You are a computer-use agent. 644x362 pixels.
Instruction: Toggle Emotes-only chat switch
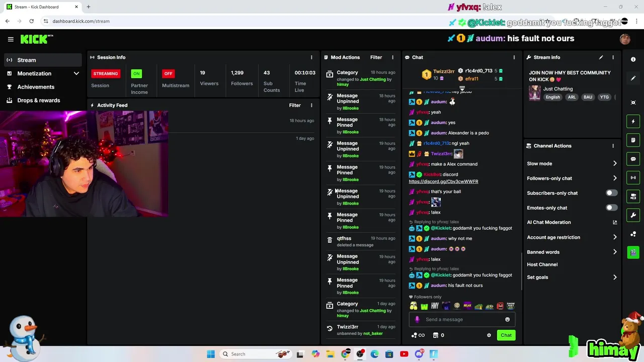pyautogui.click(x=611, y=208)
